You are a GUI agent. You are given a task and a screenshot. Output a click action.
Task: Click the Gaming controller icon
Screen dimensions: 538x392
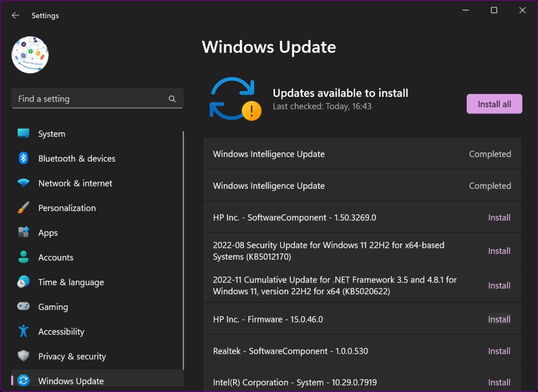(x=23, y=306)
